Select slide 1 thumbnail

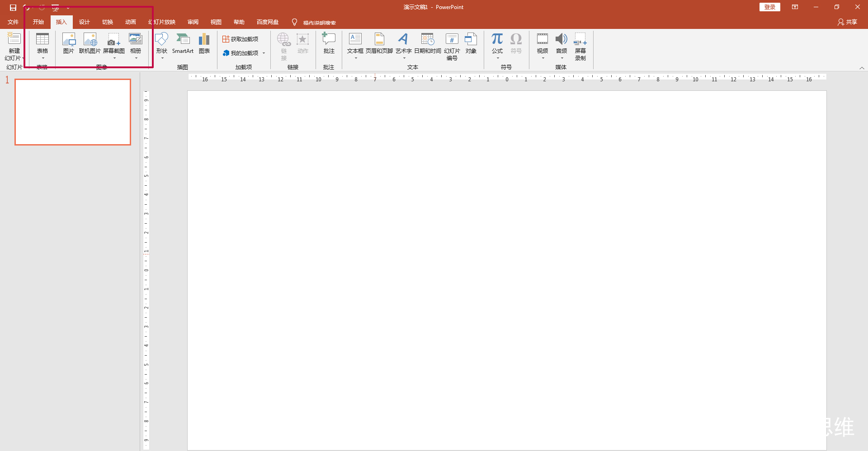click(73, 112)
